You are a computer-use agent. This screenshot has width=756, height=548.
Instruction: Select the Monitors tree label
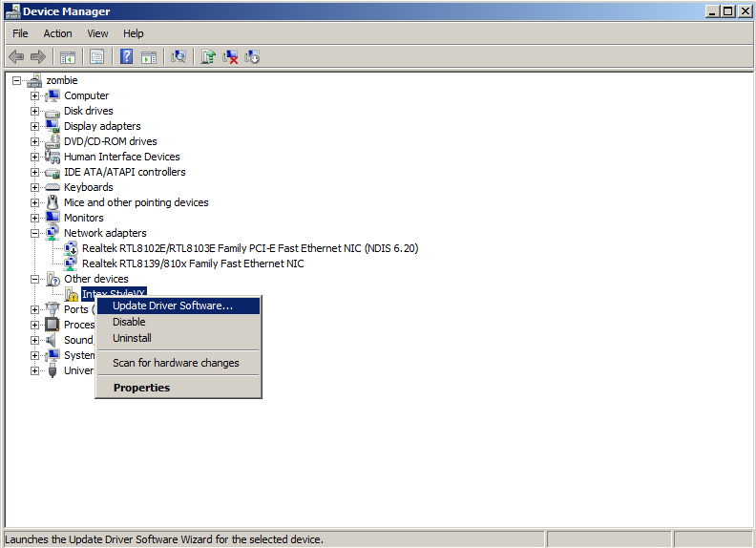(x=84, y=218)
